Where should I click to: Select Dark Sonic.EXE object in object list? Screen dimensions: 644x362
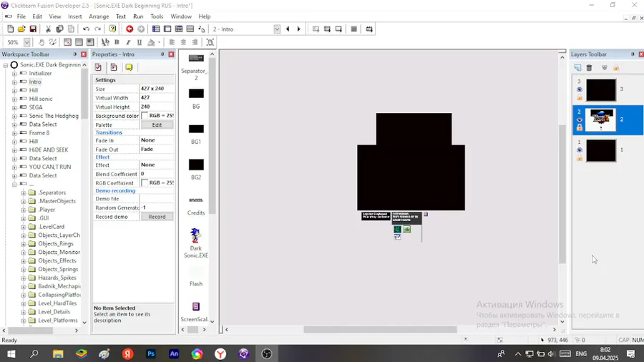tap(195, 243)
